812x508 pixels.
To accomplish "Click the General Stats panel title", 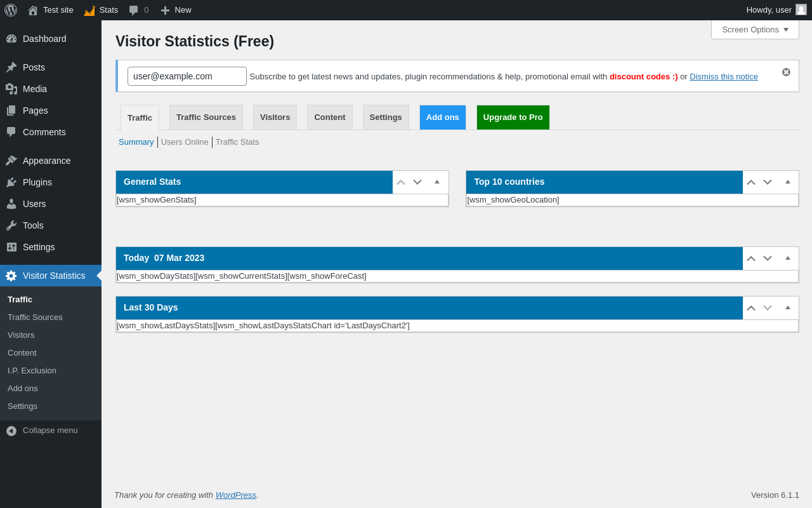I will point(152,182).
